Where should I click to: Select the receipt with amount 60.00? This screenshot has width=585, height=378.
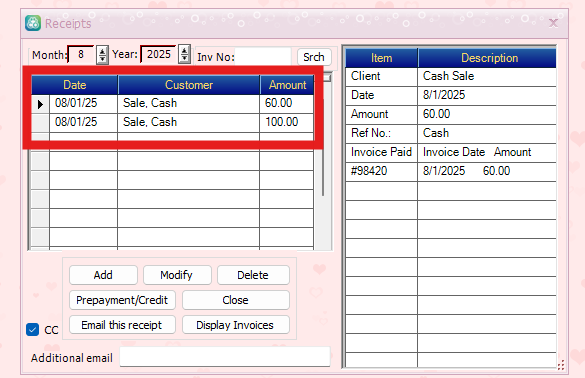pyautogui.click(x=173, y=103)
